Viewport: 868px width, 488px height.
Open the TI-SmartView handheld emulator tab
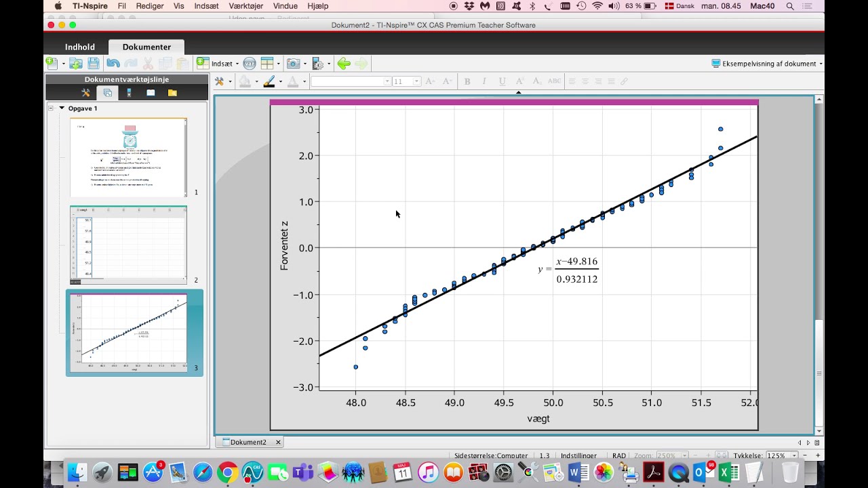(x=129, y=93)
